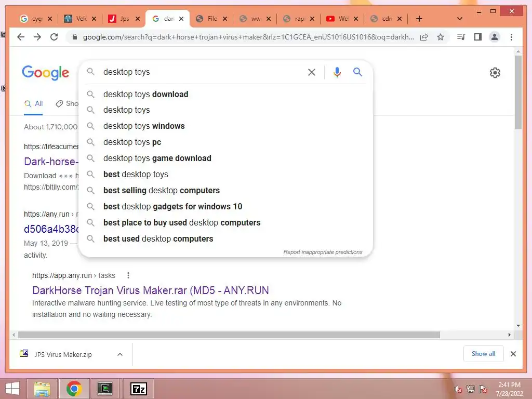Image resolution: width=532 pixels, height=399 pixels.
Task: Open Windows Start menu
Action: point(12,389)
